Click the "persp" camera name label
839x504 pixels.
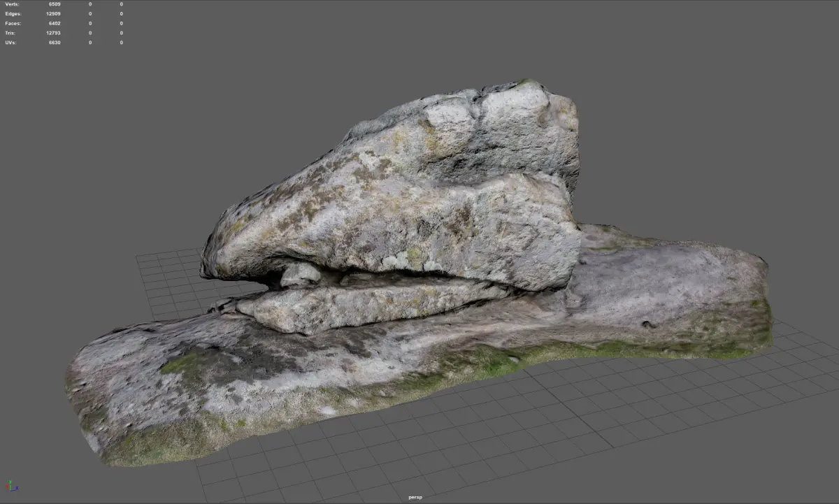pos(416,497)
